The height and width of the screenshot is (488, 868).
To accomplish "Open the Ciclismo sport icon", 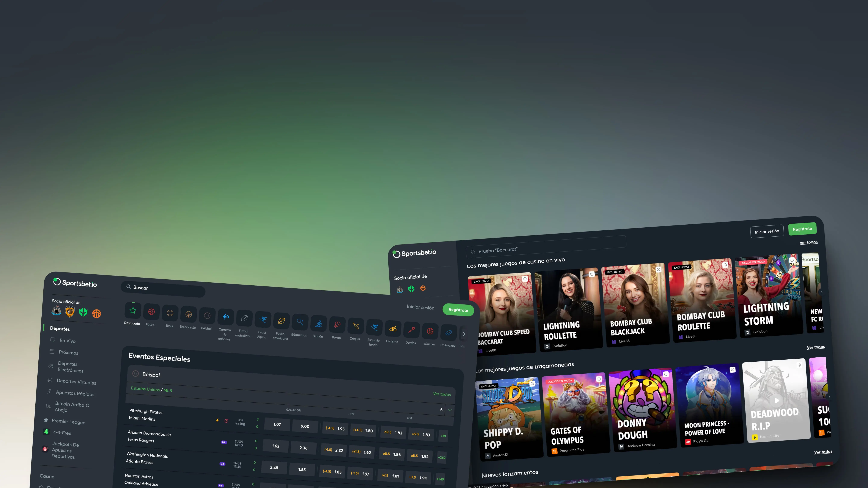I will [393, 329].
